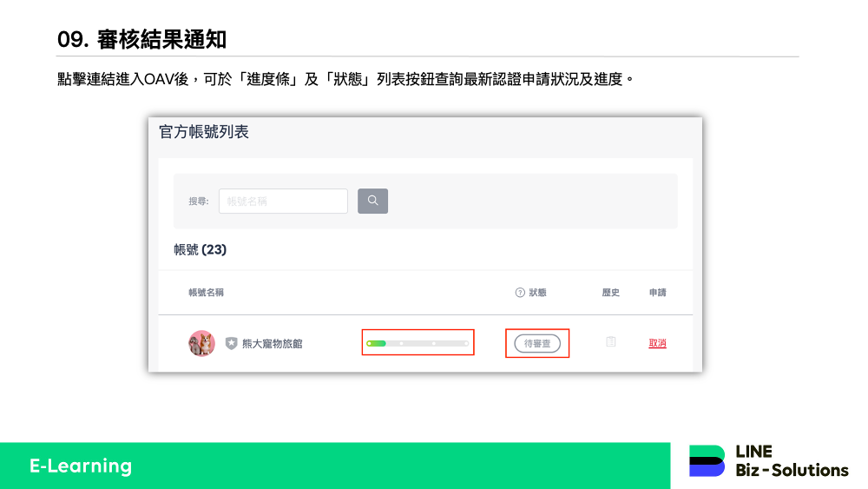Click the green certification progress bar
The image size is (868, 489).
[x=418, y=343]
